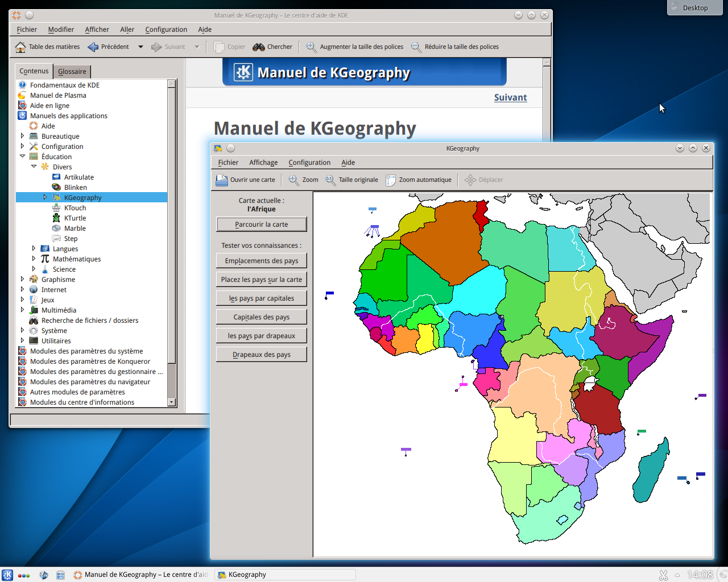Open Fichier menu in help center
The image size is (728, 582).
27,30
